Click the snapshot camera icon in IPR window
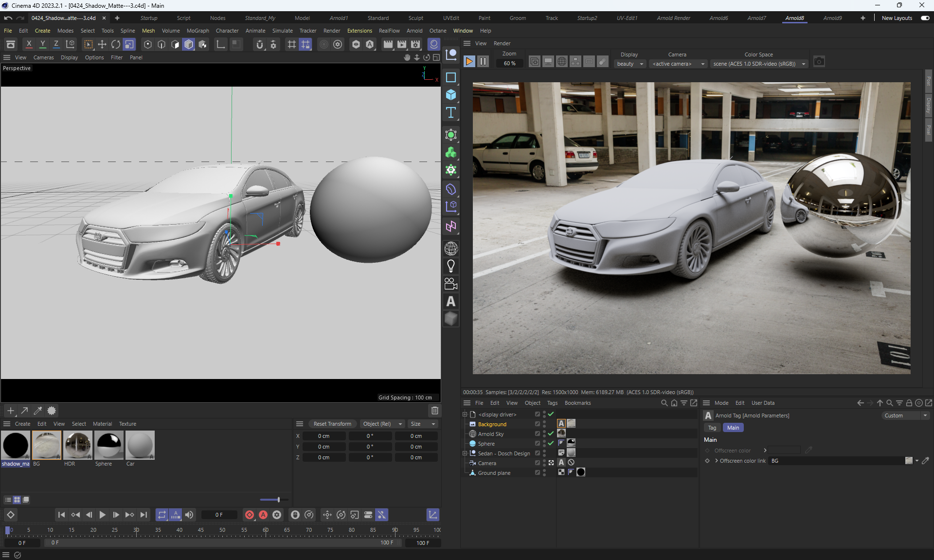The height and width of the screenshot is (560, 934). click(819, 62)
